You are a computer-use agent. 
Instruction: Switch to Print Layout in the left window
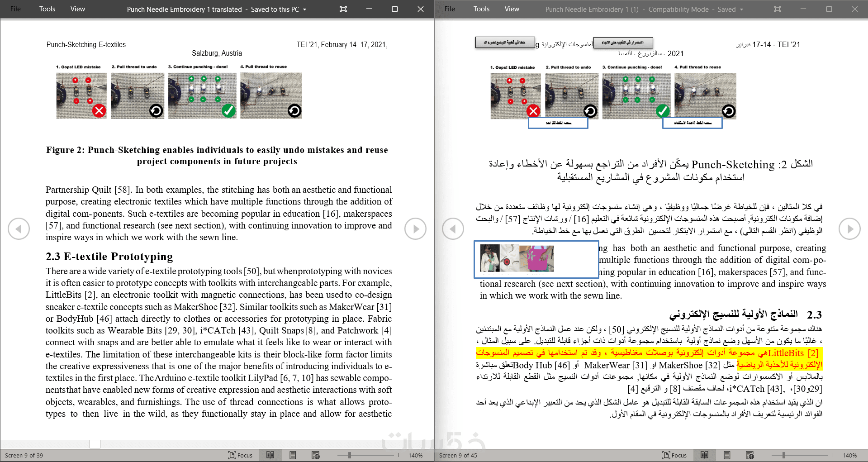(x=293, y=455)
